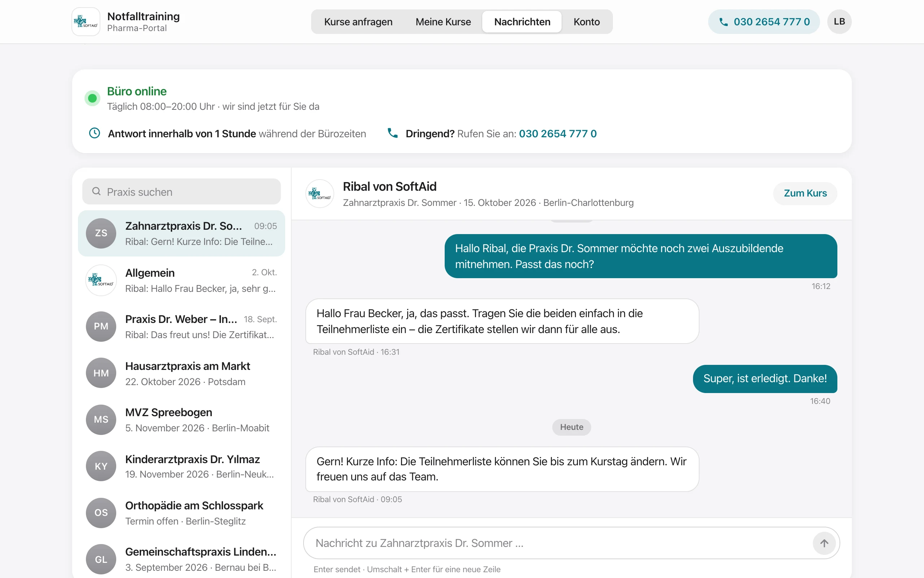
Task: Click the 'Gern! Kurze Info' message from Ribal
Action: pos(502,469)
